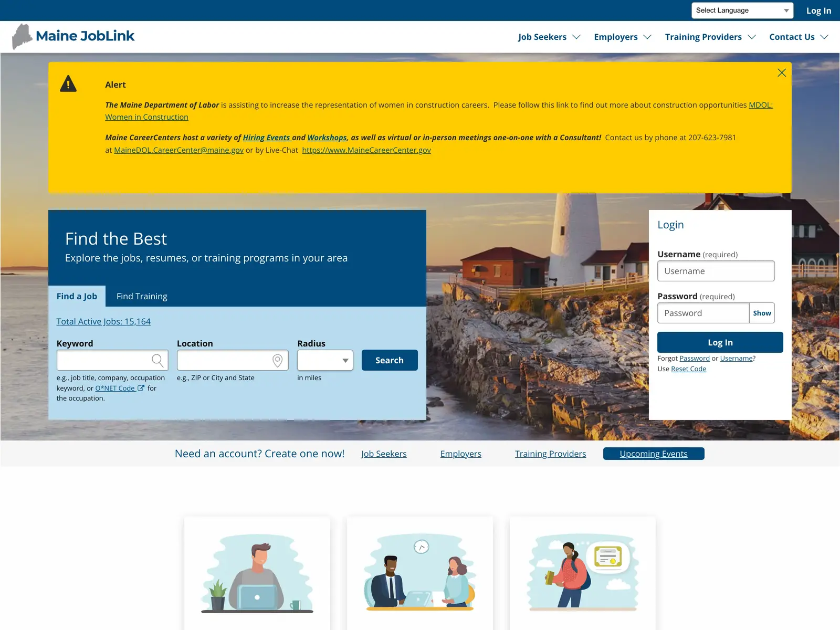Click the Forgot Username link
840x630 pixels.
(x=737, y=358)
